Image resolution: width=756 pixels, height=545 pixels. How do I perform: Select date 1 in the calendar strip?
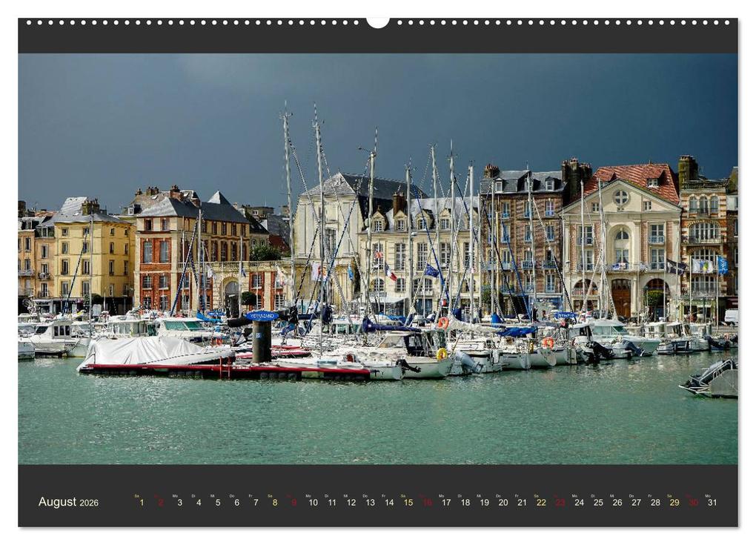(142, 503)
